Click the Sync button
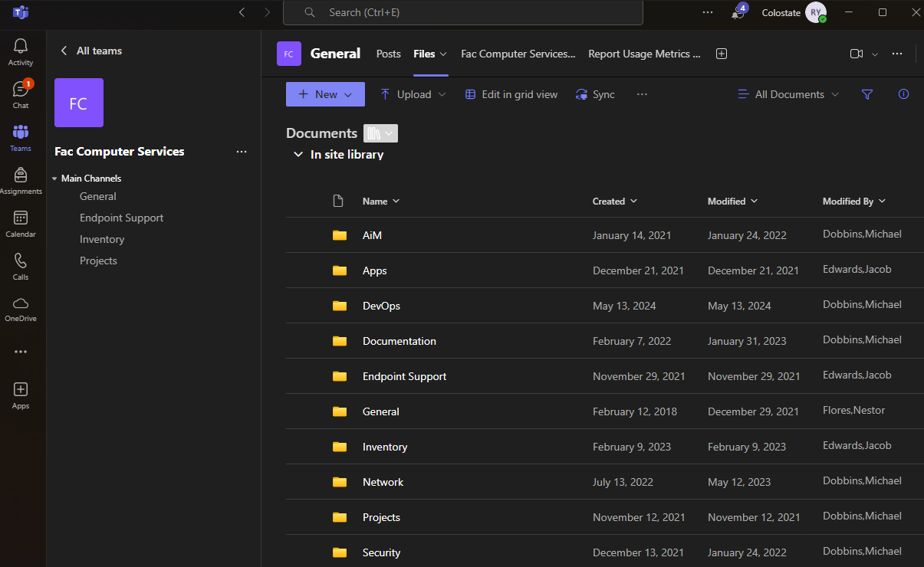 tap(595, 94)
